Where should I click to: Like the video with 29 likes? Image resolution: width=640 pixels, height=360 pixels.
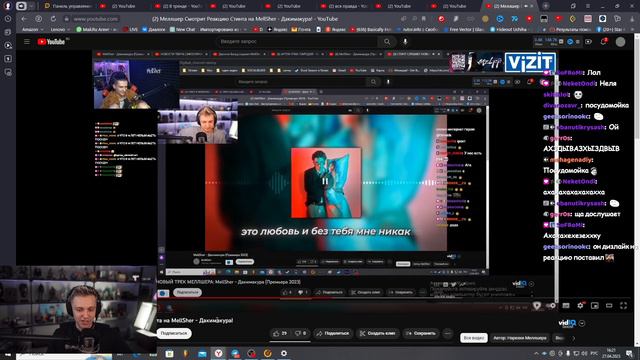(280, 333)
